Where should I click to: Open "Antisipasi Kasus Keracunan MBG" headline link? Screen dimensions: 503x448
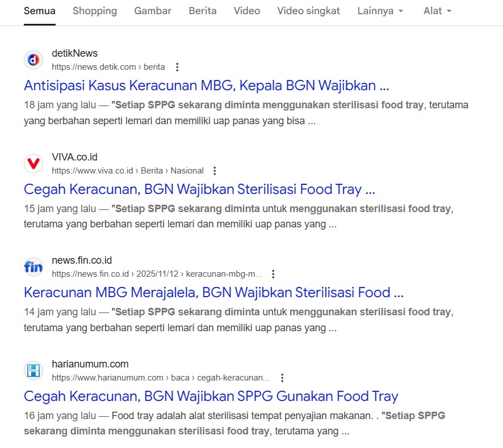tap(206, 86)
